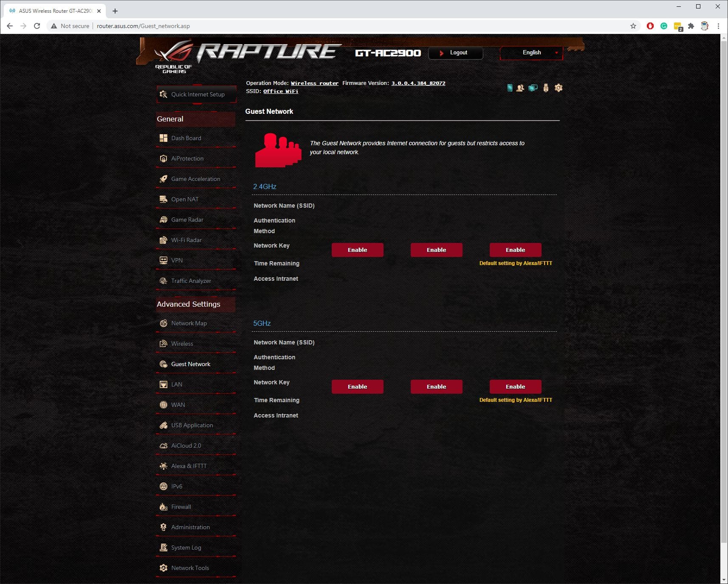This screenshot has height=584, width=728.
Task: Click the Grammarly extension icon
Action: [663, 26]
